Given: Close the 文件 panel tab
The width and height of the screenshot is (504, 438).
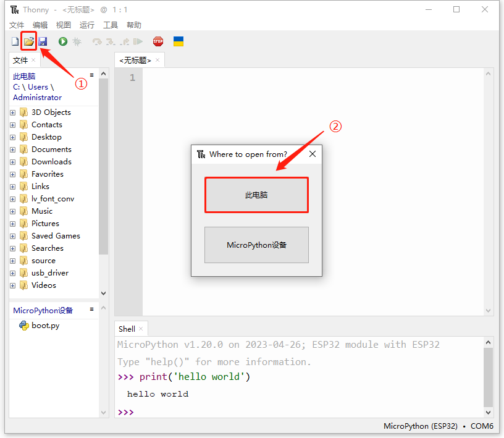Looking at the screenshot, I should [x=33, y=60].
